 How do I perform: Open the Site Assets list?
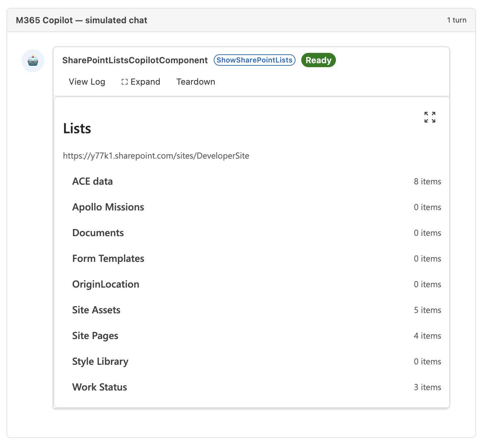pyautogui.click(x=252, y=310)
